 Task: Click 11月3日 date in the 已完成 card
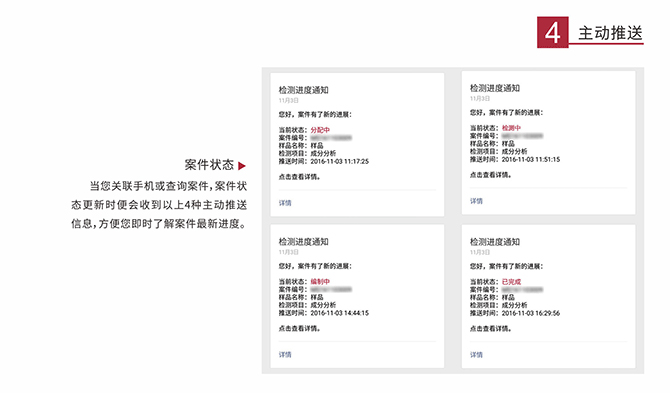point(480,252)
